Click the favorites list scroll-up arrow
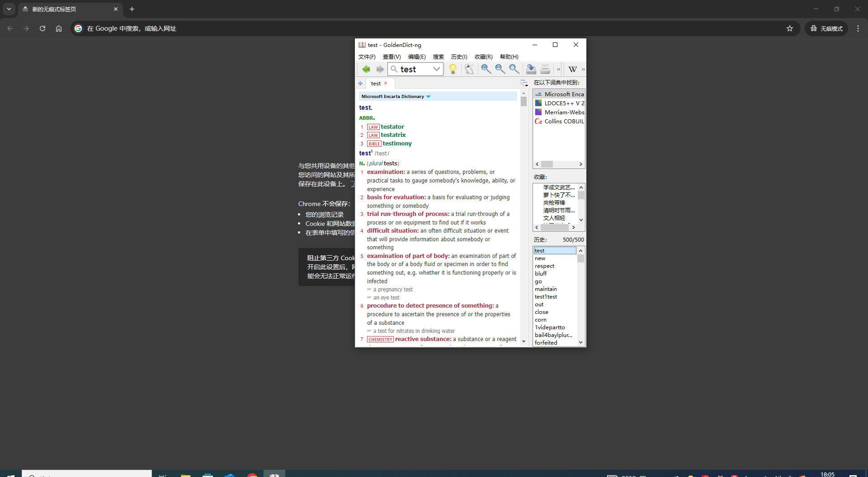Viewport: 868px width, 477px height. (x=581, y=187)
